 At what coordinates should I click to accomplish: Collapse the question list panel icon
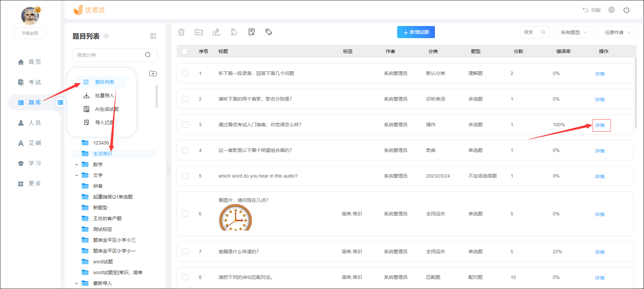point(153,36)
